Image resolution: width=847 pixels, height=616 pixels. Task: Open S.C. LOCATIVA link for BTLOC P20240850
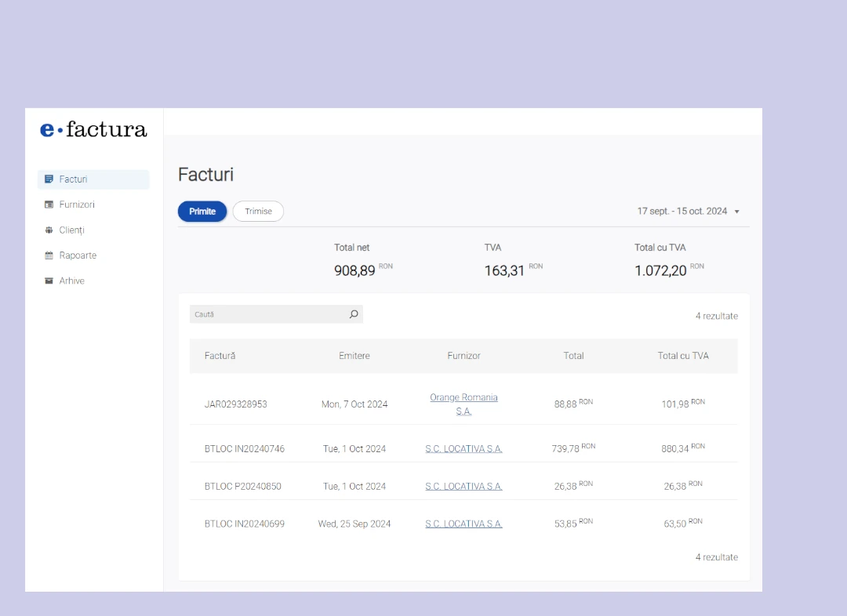coord(463,487)
